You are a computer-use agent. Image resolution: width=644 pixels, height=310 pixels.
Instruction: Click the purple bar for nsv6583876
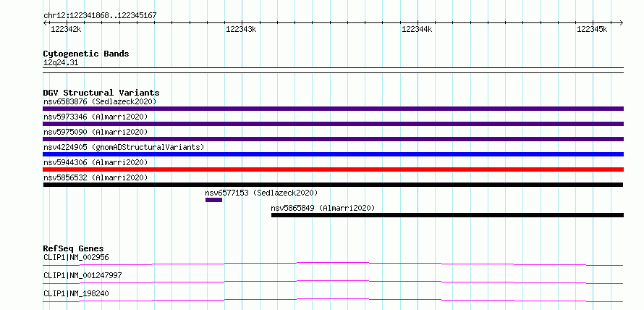tap(333, 109)
